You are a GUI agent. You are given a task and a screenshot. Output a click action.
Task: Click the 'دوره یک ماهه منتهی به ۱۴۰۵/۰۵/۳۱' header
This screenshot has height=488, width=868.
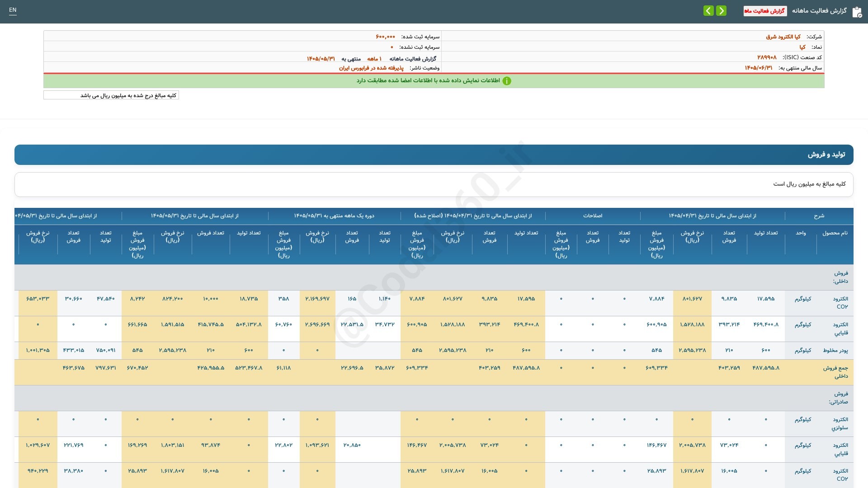(x=334, y=216)
